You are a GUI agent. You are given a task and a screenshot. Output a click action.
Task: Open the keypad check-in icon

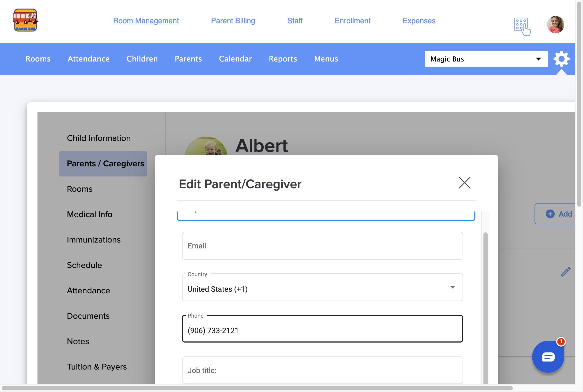click(522, 26)
